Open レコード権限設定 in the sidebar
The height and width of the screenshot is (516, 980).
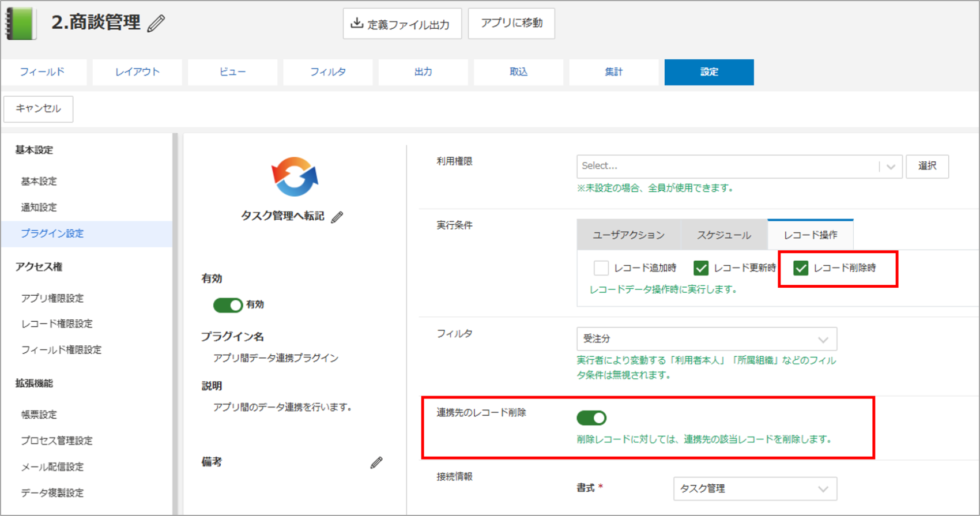coord(57,323)
